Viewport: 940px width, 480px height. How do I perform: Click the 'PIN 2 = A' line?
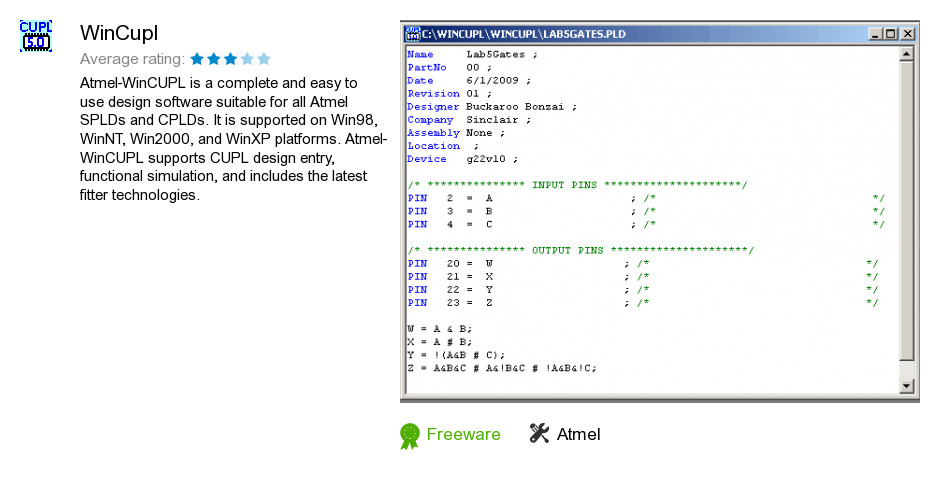point(646,198)
